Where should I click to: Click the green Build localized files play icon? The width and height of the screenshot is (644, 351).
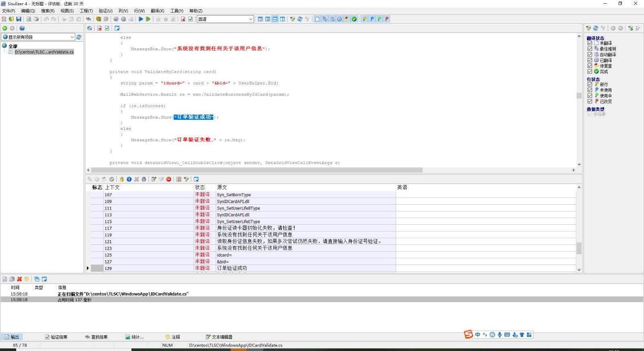click(x=148, y=19)
